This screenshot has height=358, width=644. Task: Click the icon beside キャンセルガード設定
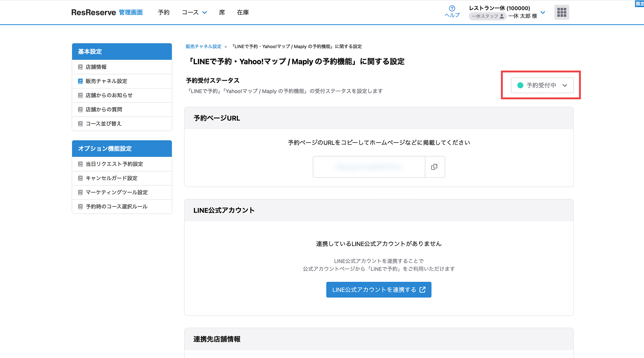pos(80,178)
